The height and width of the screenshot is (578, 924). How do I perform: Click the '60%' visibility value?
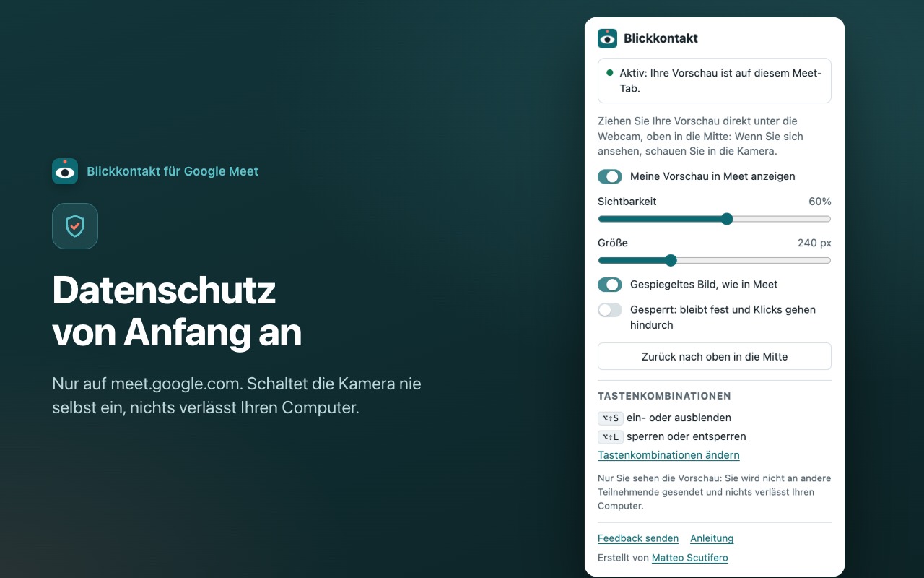click(820, 202)
